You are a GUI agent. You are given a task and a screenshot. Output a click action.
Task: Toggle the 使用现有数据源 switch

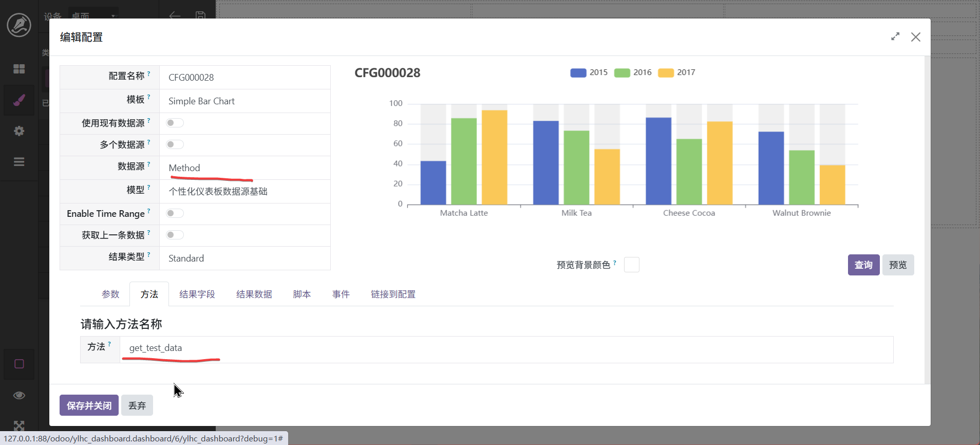pyautogui.click(x=175, y=123)
